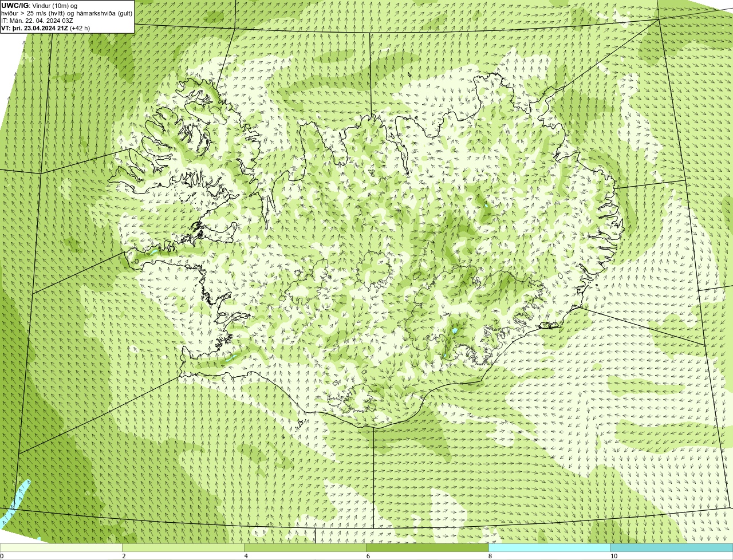Select the 4–6 m/s medium green color segment
The width and height of the screenshot is (733, 560).
tap(305, 548)
